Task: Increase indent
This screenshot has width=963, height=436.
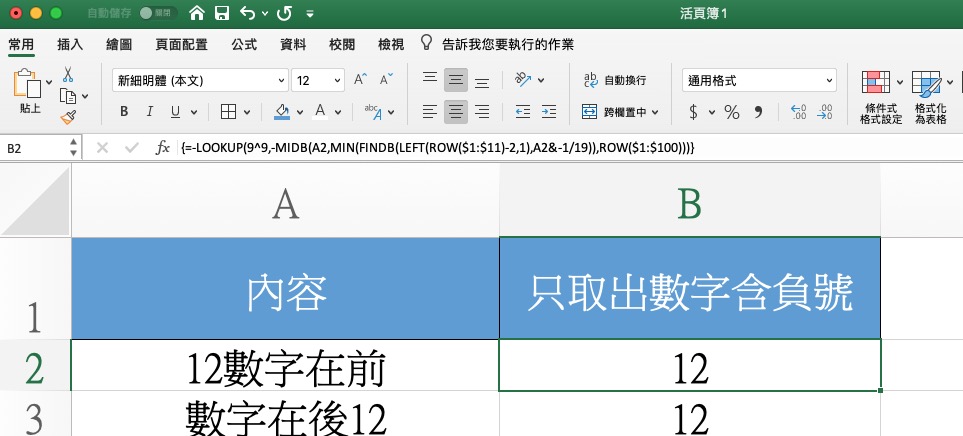Action: (548, 112)
